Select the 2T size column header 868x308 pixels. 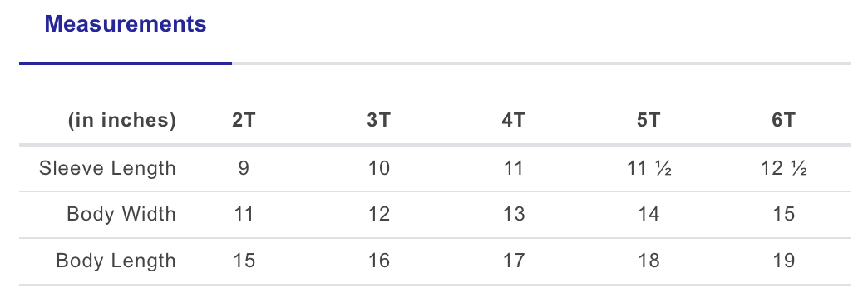[x=244, y=120]
